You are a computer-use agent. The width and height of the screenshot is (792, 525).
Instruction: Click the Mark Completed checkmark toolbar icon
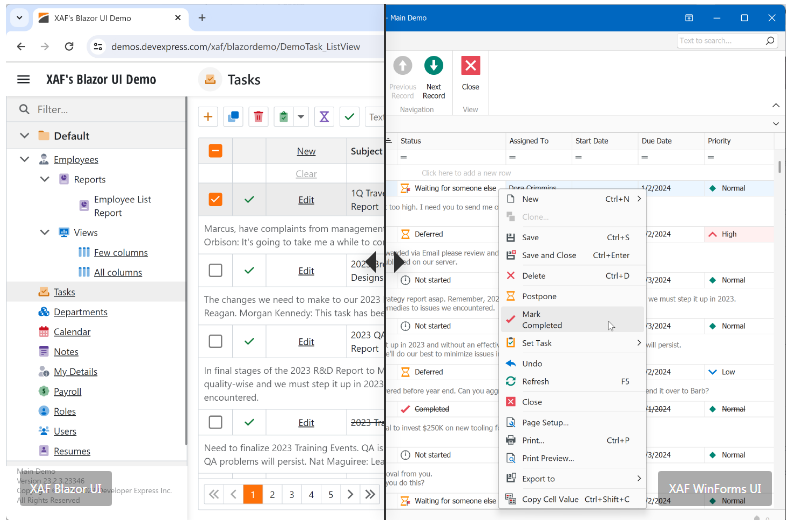pyautogui.click(x=350, y=117)
